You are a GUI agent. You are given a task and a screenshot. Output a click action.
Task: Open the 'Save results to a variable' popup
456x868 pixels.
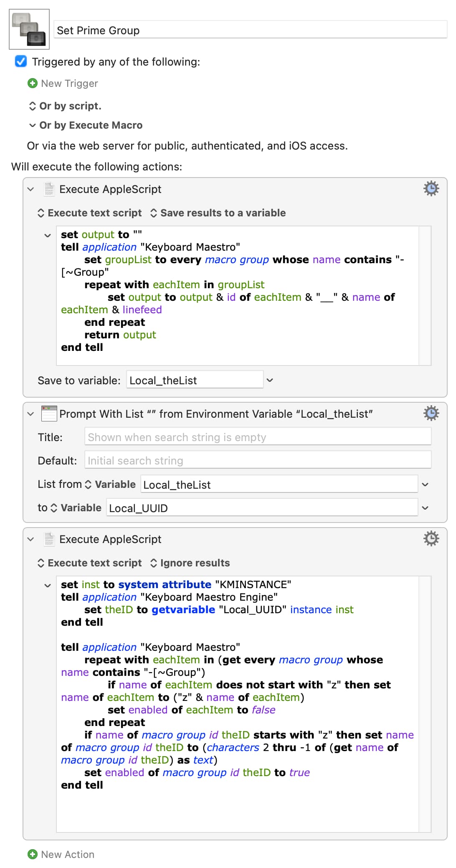[218, 213]
